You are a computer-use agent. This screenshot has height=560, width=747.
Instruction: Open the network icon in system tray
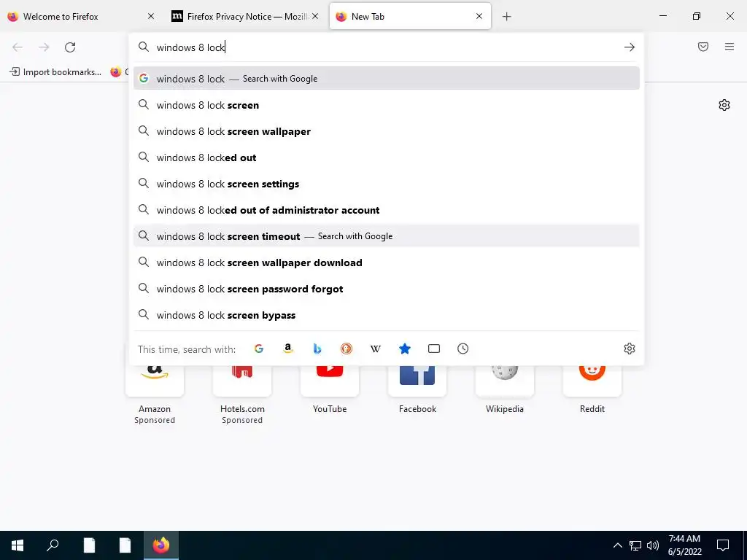click(635, 545)
